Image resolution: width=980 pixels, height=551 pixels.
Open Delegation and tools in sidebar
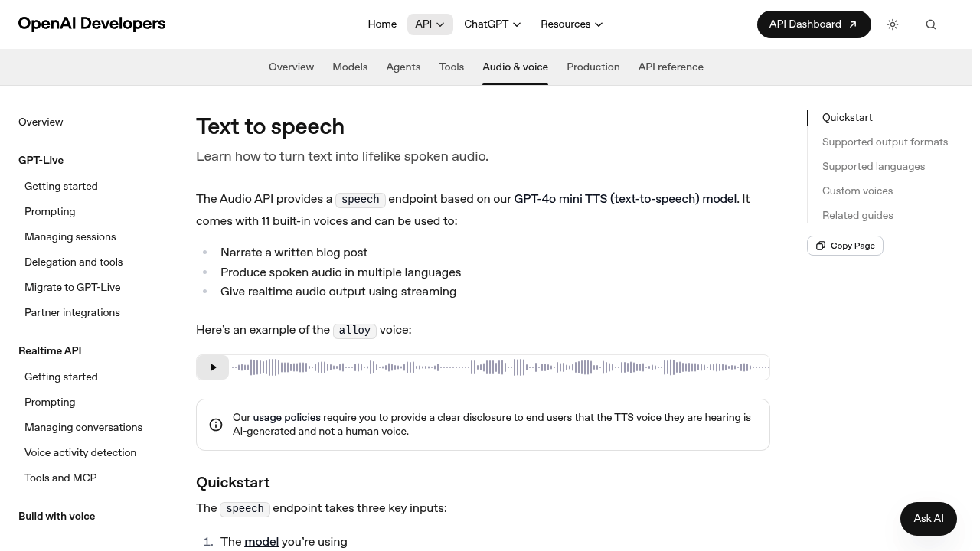[x=73, y=262]
